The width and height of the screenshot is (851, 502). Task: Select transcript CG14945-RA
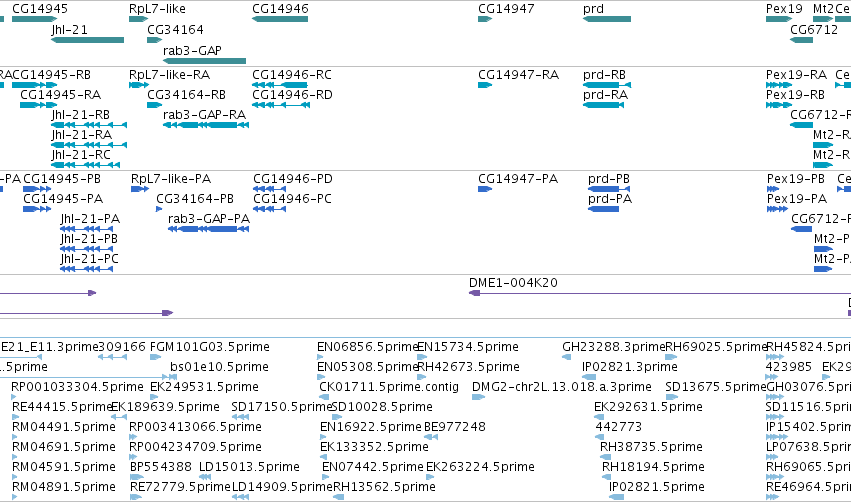point(39,105)
